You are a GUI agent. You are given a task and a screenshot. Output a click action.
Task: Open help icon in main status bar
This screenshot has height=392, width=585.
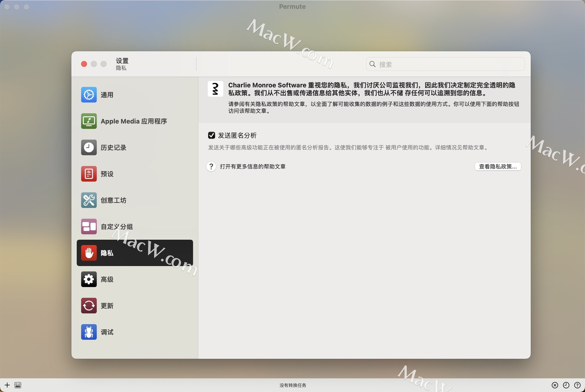click(x=577, y=385)
